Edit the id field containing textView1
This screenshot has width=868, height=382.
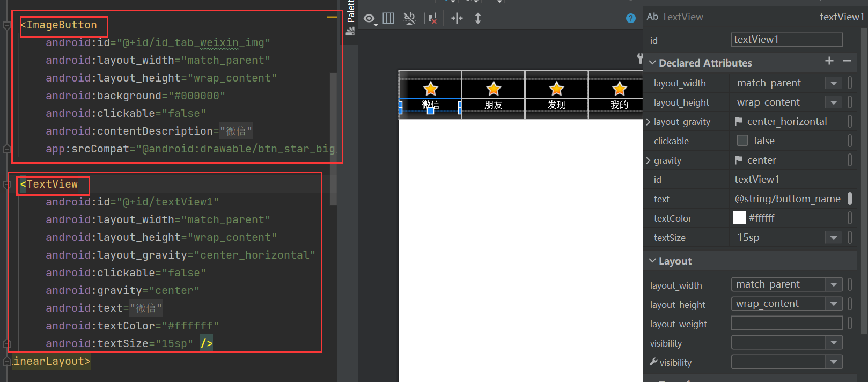coord(787,40)
